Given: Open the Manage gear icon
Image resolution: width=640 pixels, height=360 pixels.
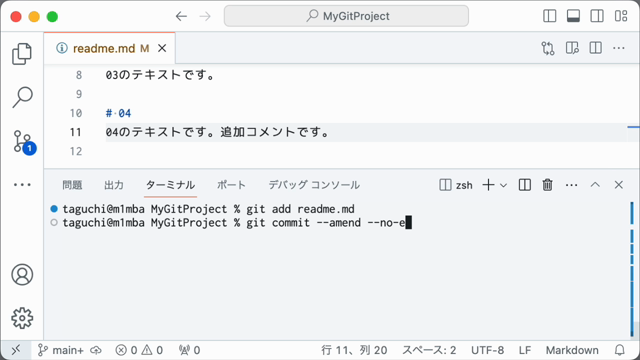Looking at the screenshot, I should (x=22, y=318).
